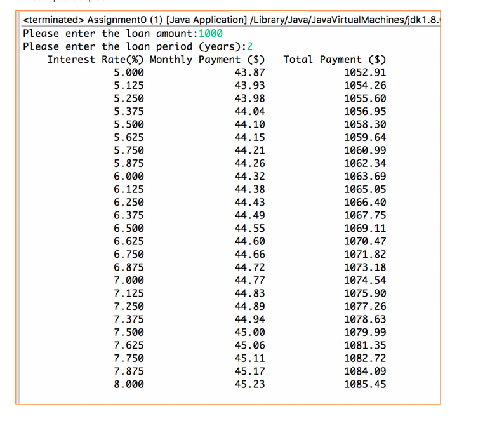Screen dimensions: 504x421
Task: Select total payment 1066.40
Action: click(365, 203)
